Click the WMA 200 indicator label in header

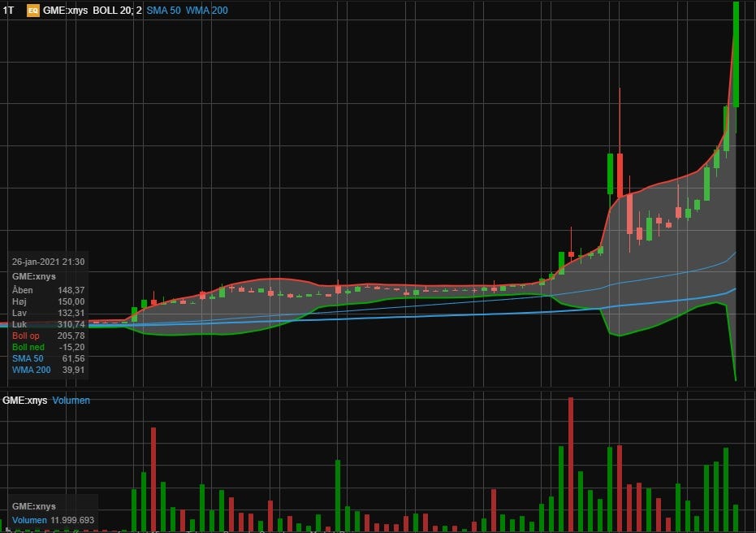(x=207, y=10)
